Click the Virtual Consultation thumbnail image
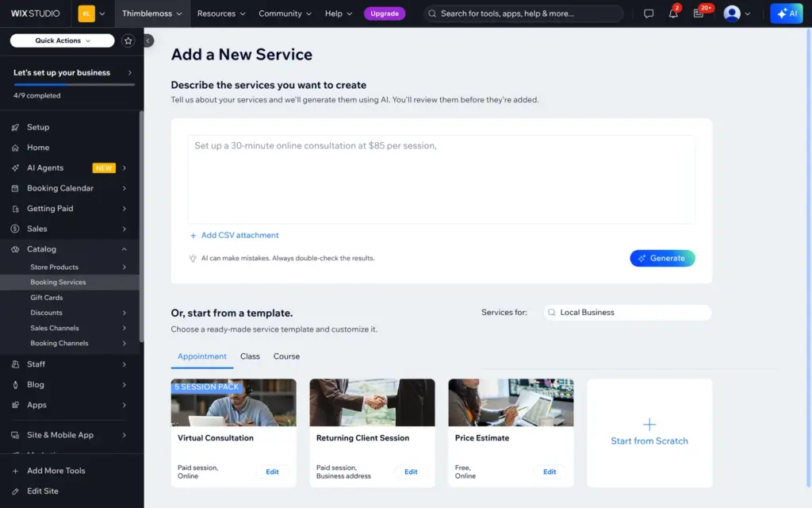This screenshot has height=508, width=812. [x=234, y=402]
